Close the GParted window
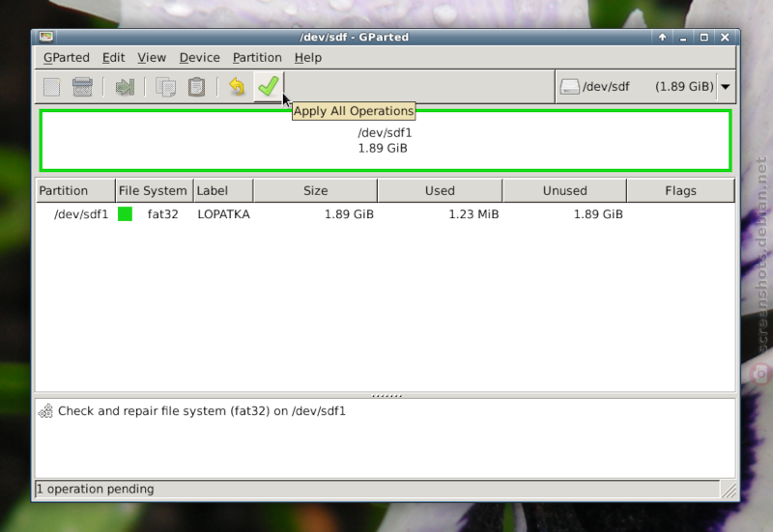The image size is (773, 532). click(725, 37)
